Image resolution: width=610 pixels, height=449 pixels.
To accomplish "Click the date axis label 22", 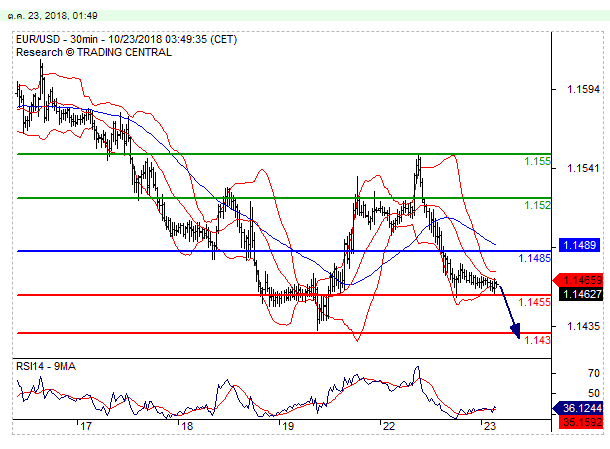I will coord(389,426).
